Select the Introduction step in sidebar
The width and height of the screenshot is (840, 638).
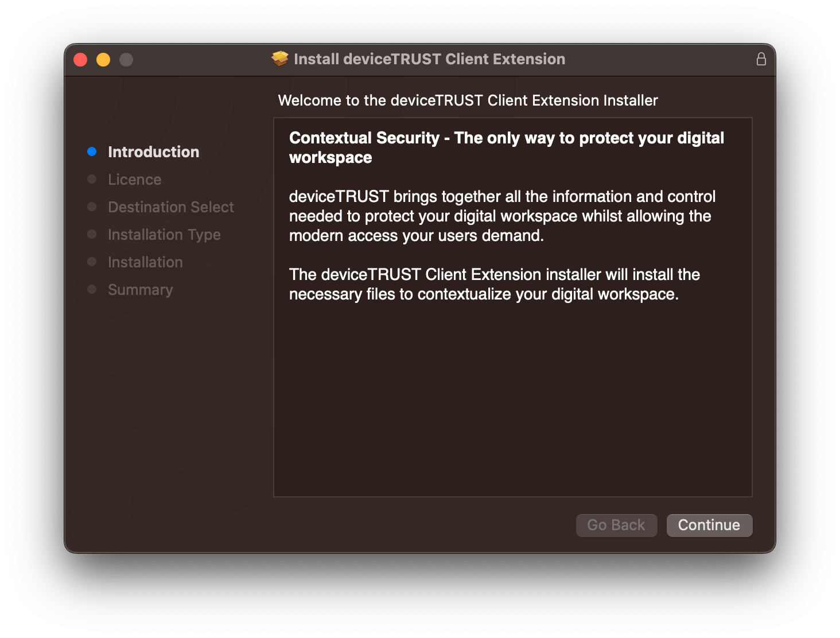(x=153, y=151)
